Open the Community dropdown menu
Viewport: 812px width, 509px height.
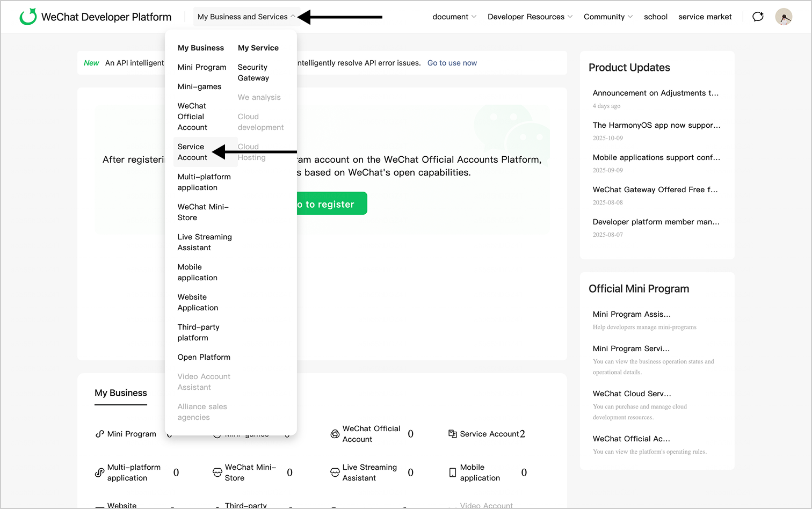(x=608, y=17)
